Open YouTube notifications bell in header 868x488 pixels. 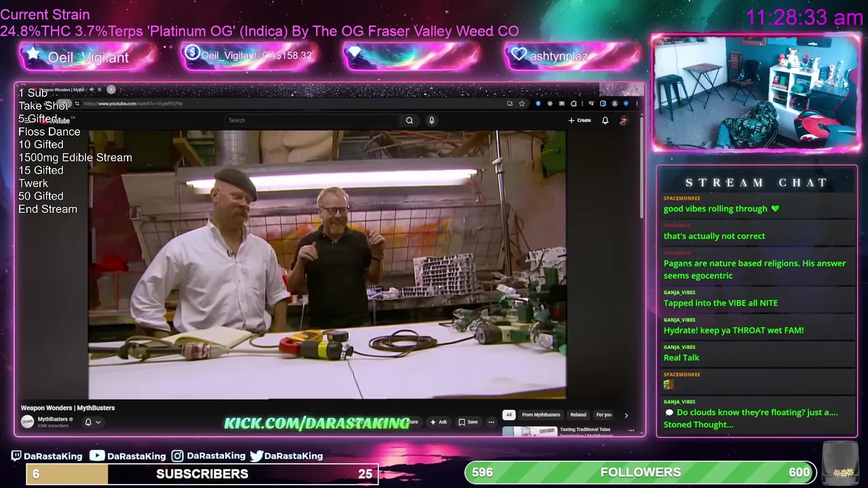point(605,120)
